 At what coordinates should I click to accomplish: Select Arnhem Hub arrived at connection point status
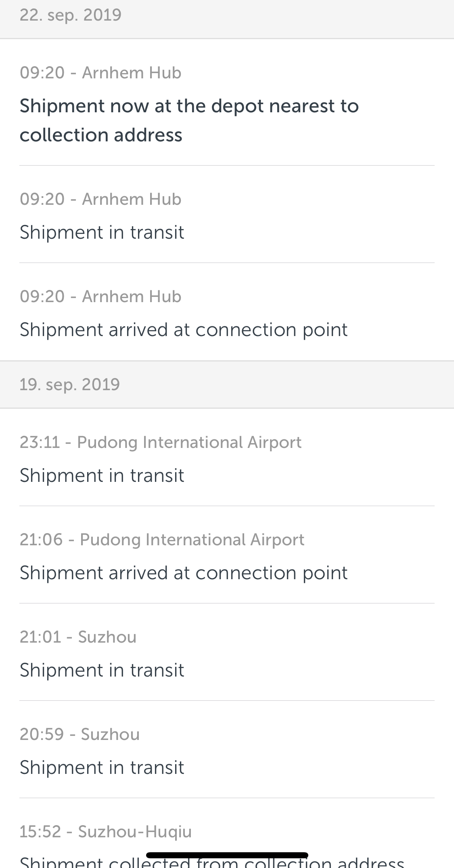tap(184, 330)
